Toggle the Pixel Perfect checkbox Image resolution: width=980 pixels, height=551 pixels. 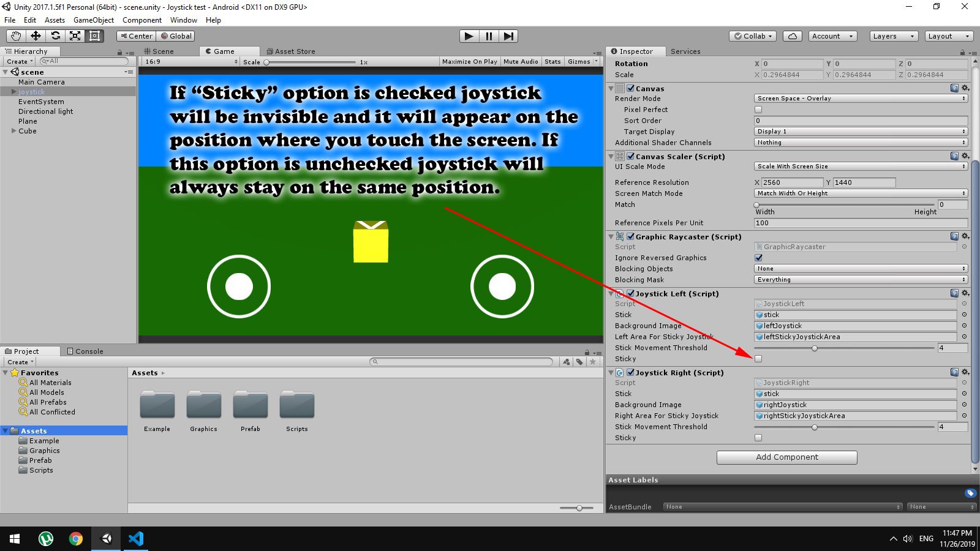(x=758, y=110)
